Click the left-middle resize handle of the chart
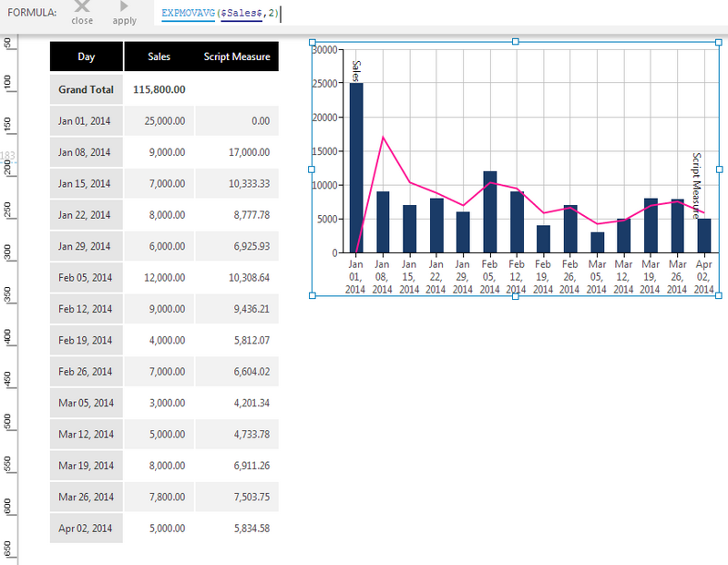 coord(312,169)
